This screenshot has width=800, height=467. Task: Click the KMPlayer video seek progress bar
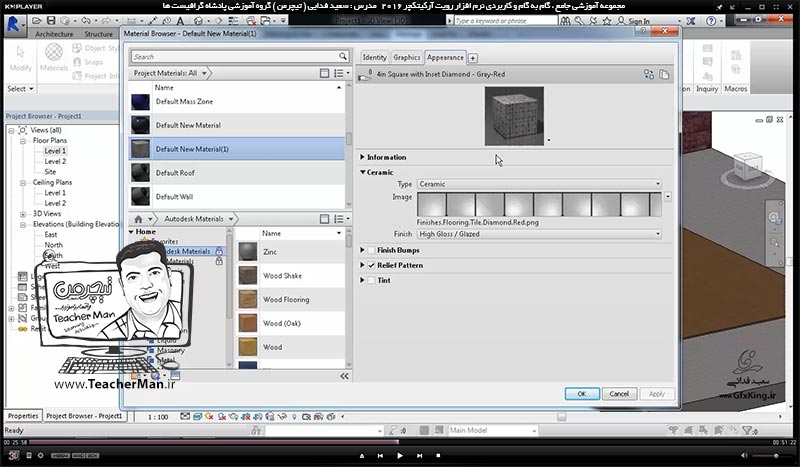coord(400,442)
